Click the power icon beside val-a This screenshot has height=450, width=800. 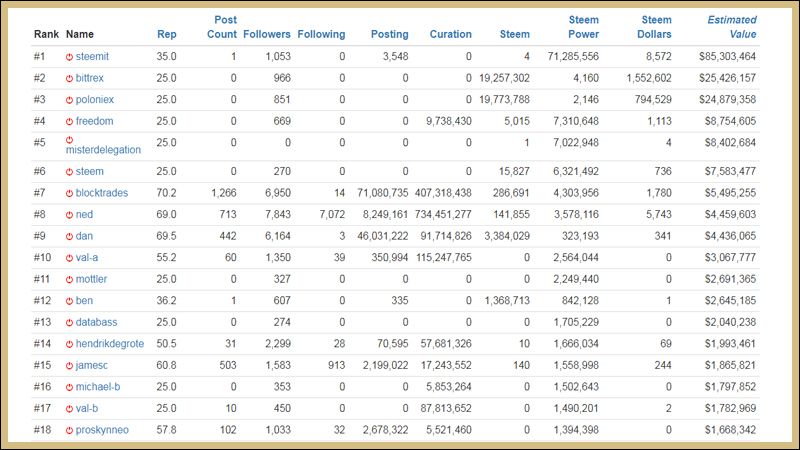(69, 258)
